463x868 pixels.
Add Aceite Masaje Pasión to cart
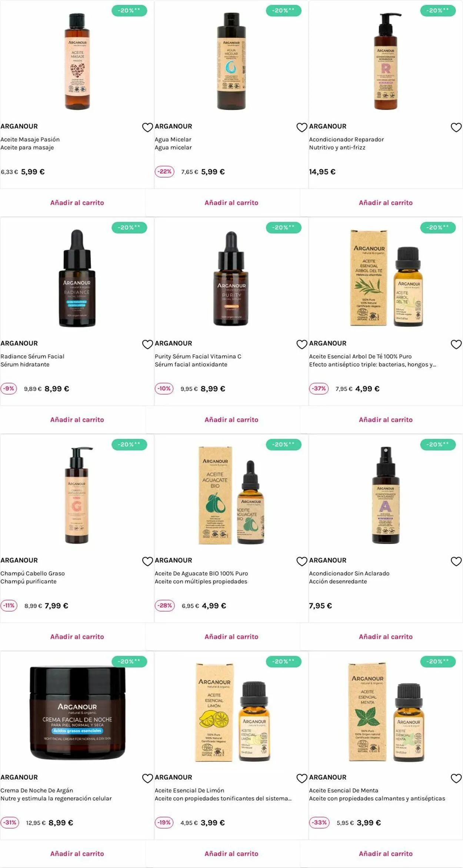[x=77, y=203]
